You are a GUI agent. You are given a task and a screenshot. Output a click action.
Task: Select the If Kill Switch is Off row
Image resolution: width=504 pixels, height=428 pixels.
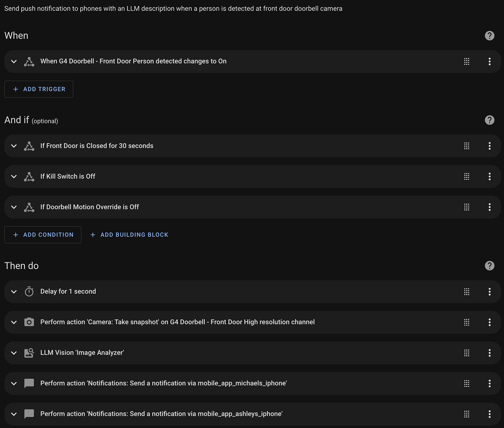pos(253,176)
